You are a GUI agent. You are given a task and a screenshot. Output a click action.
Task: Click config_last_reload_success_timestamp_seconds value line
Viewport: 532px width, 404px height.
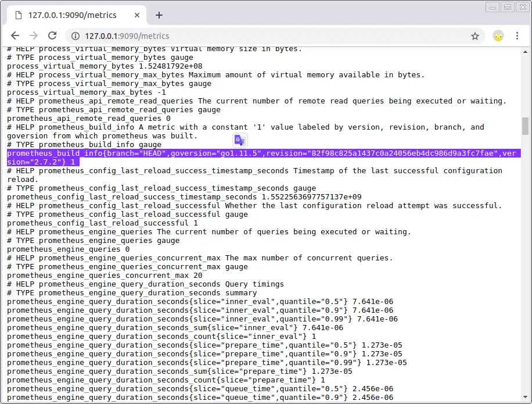click(184, 197)
